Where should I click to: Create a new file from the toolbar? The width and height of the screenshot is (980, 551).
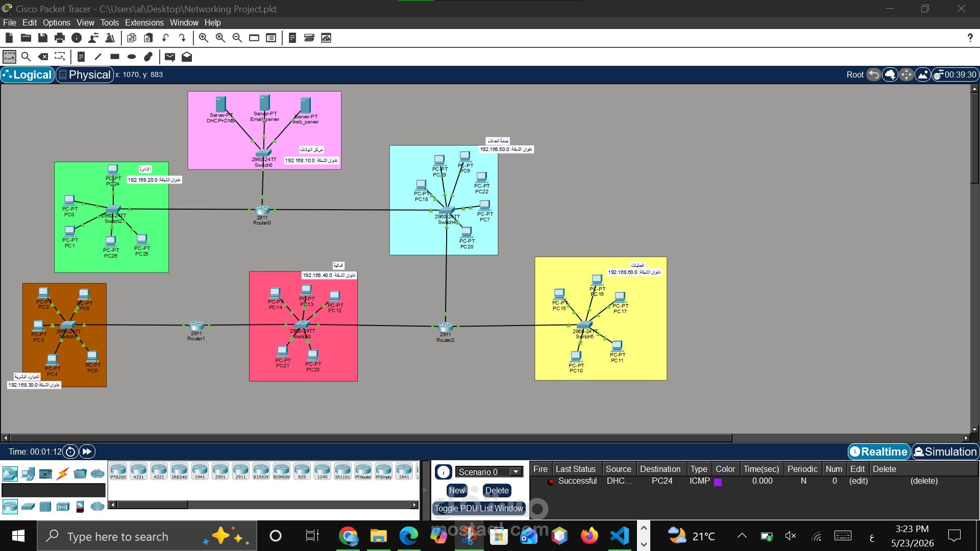tap(9, 38)
